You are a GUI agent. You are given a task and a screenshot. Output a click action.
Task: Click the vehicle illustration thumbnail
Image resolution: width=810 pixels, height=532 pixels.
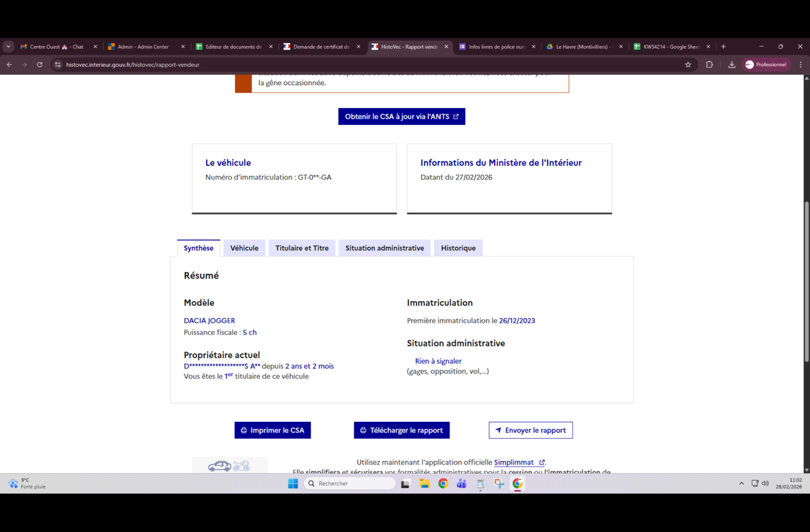[230, 466]
